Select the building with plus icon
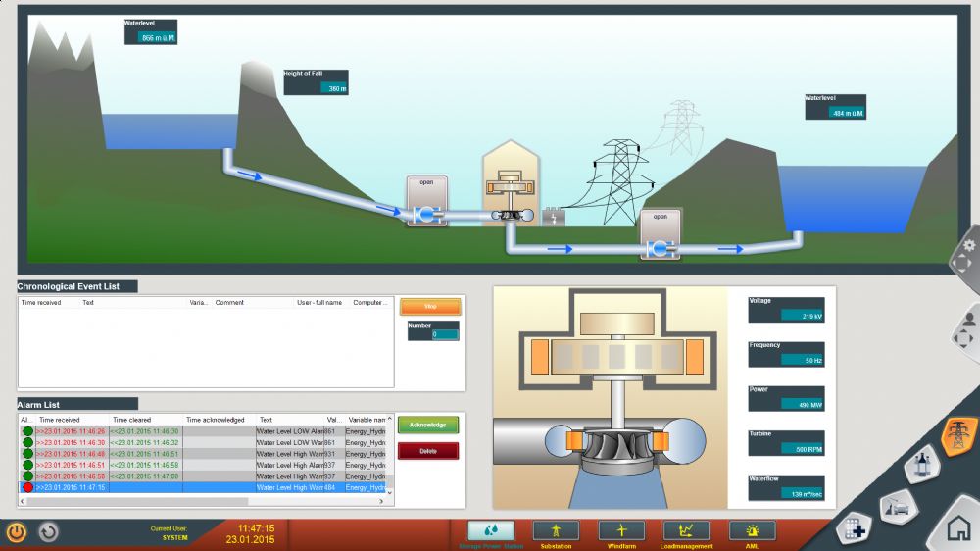Viewport: 980px width, 551px height. click(x=855, y=529)
